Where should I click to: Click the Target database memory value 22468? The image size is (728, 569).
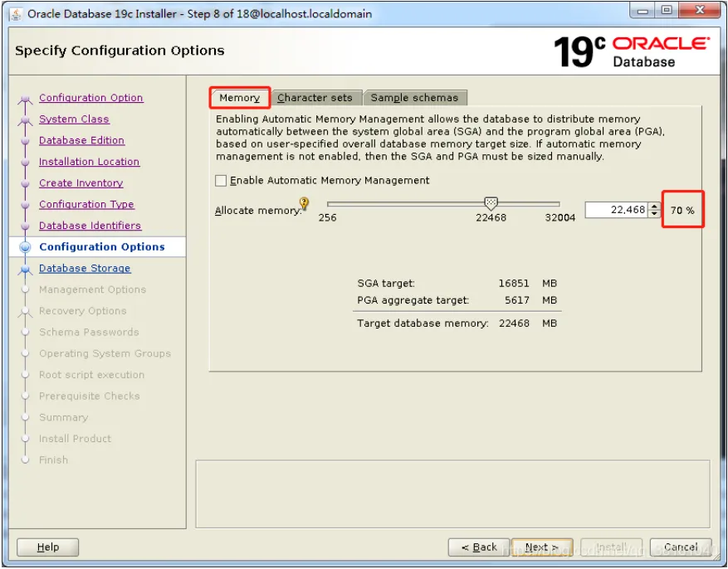(x=514, y=323)
